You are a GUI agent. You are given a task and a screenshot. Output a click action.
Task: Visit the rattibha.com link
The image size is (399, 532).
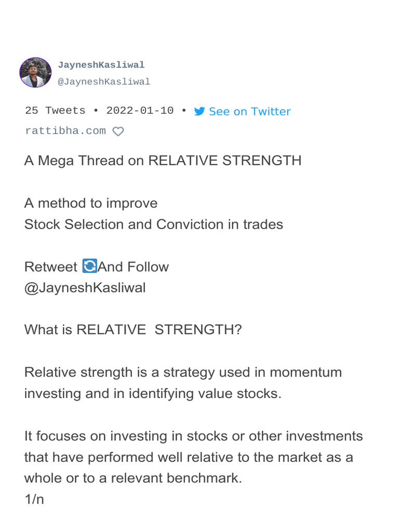65,131
